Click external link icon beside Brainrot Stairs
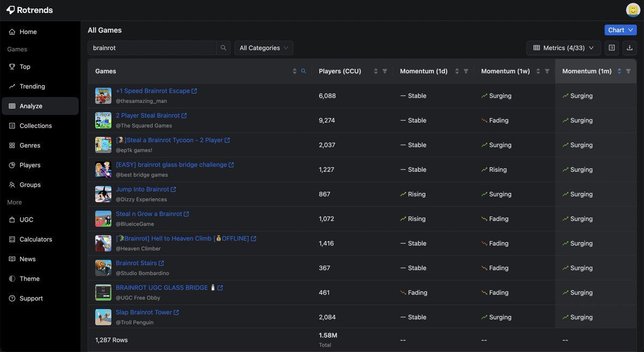This screenshot has height=352, width=644. (x=162, y=263)
